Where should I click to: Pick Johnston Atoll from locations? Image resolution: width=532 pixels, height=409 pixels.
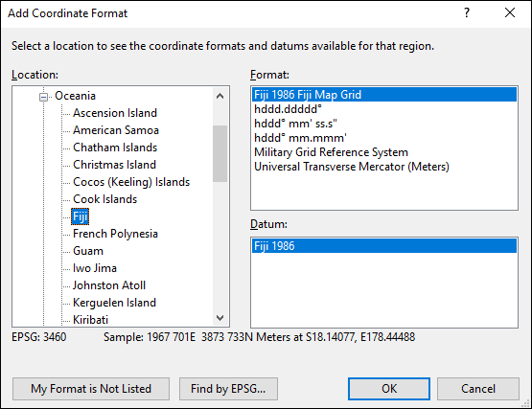(109, 285)
